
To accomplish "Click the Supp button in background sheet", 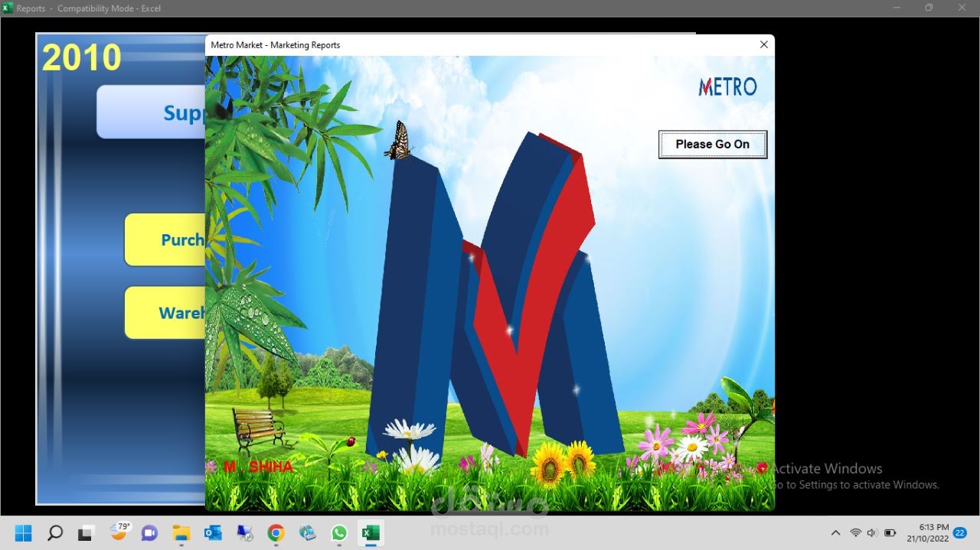I will pos(151,112).
